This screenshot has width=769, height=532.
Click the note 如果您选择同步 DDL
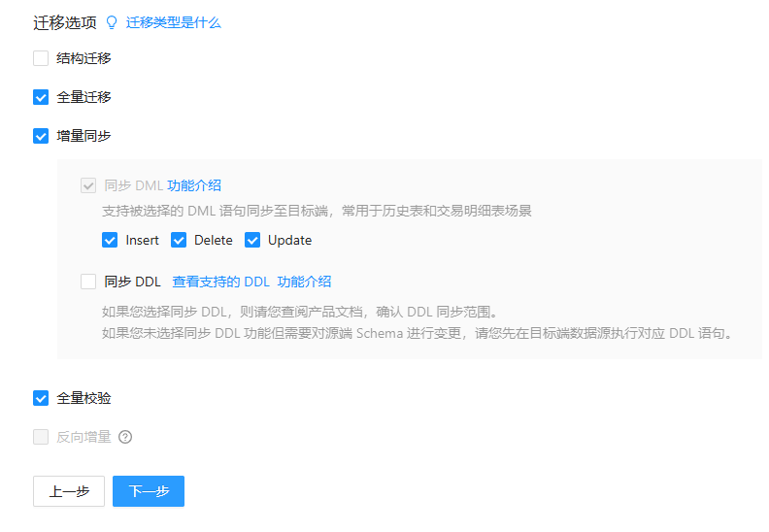(x=300, y=312)
